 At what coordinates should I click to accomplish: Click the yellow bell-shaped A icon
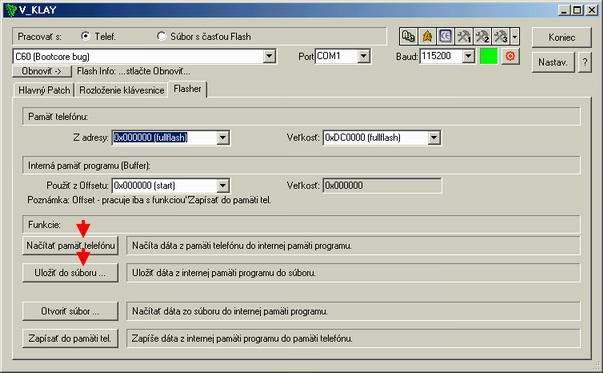pyautogui.click(x=427, y=37)
